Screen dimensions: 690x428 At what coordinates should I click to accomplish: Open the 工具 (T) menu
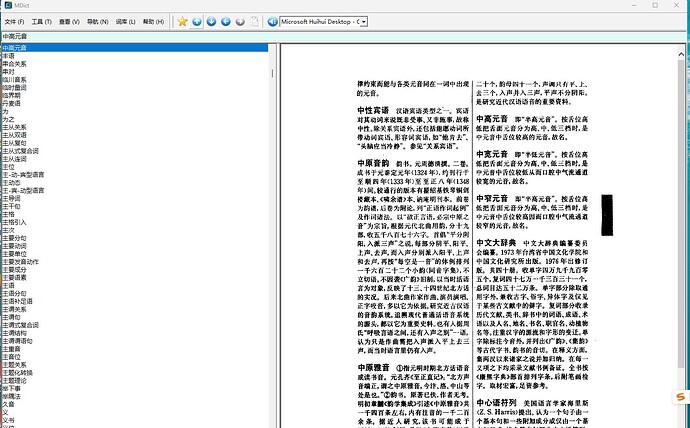coord(43,21)
